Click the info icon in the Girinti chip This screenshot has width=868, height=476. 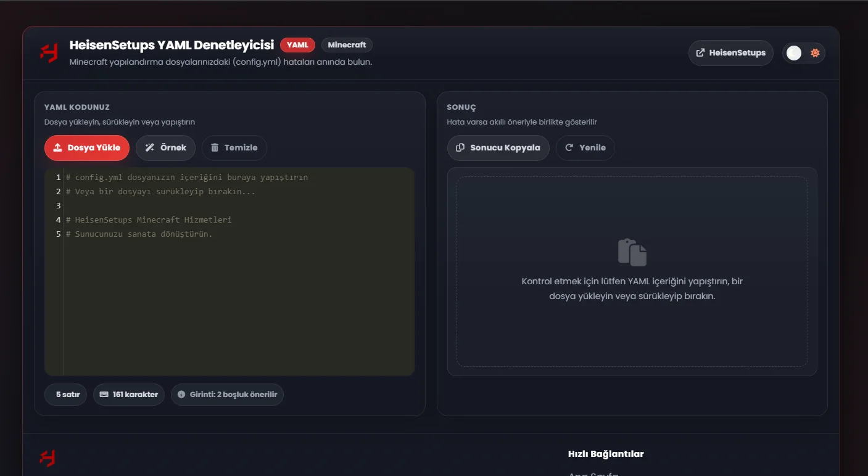click(x=181, y=395)
